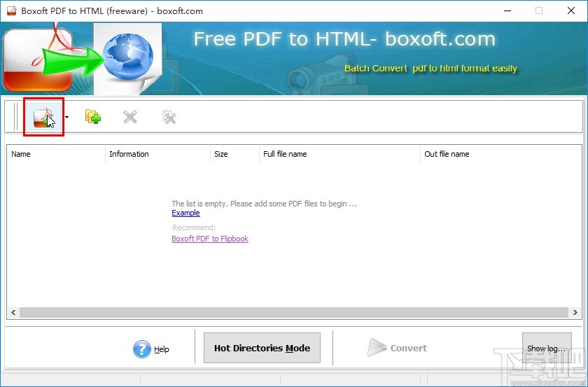Click the Out file name column header
This screenshot has width=588, height=387.
coord(501,154)
